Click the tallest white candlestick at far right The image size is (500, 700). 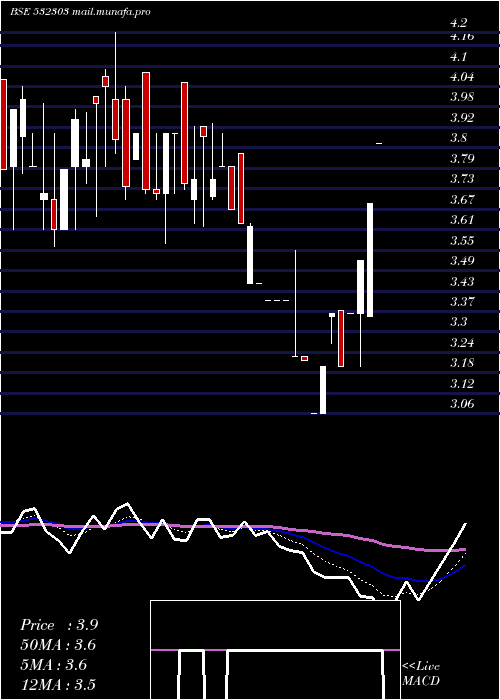click(x=370, y=260)
